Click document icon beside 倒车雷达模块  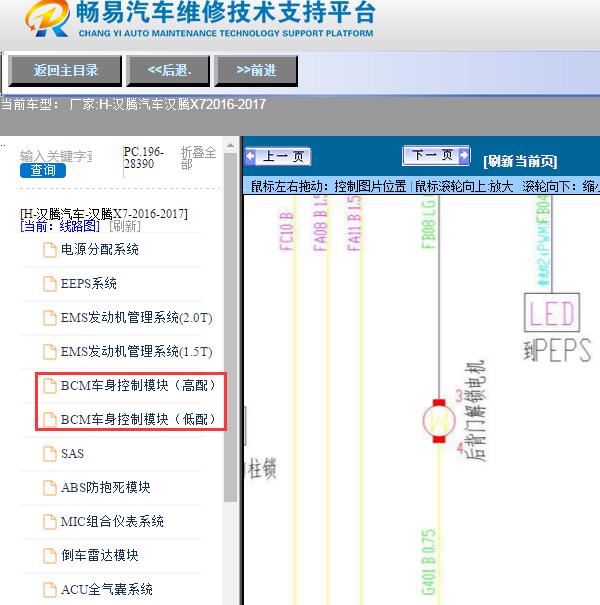point(49,555)
